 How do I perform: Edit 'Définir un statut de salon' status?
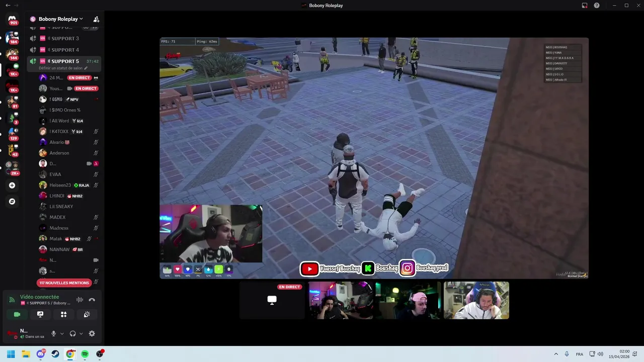coord(63,68)
